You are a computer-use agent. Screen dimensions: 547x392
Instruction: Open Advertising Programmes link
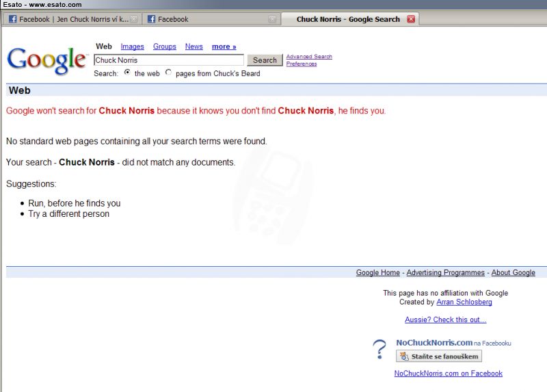click(446, 272)
